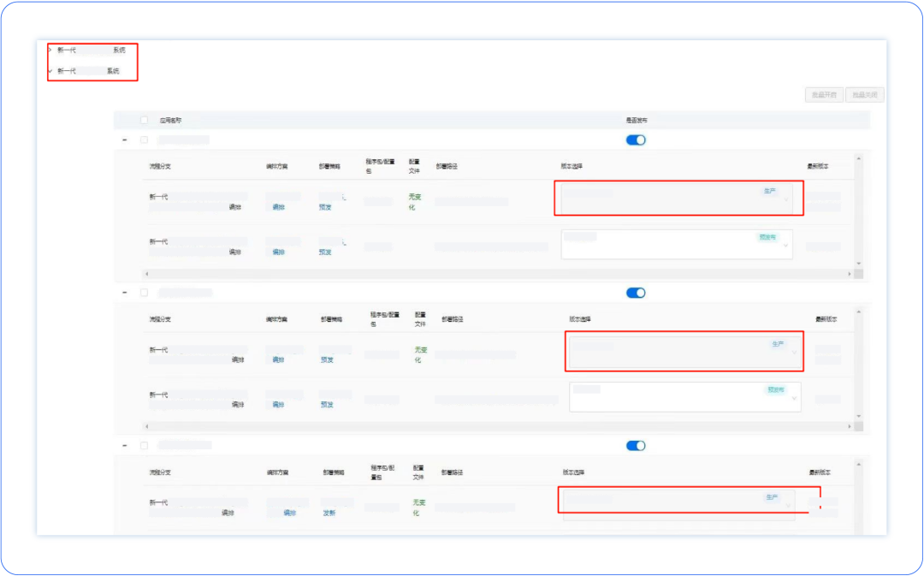This screenshot has width=924, height=576.
Task: Tick the second application's row checkbox
Action: click(145, 293)
